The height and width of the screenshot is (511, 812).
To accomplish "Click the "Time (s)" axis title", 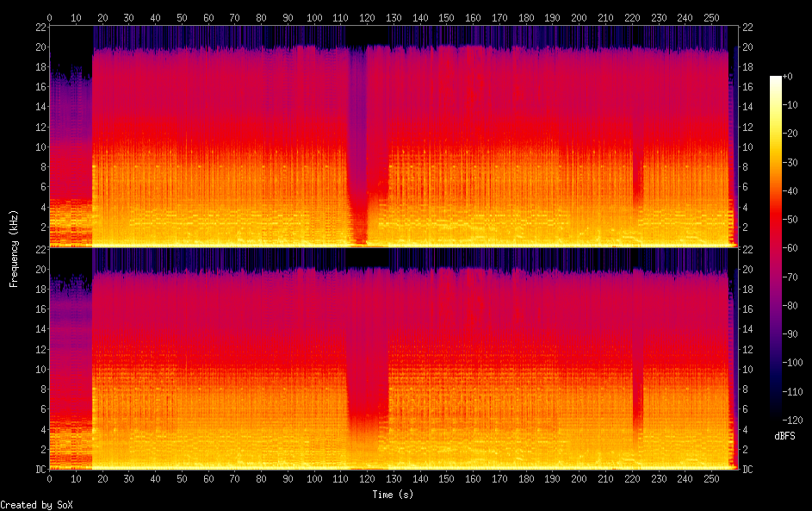I will (394, 494).
